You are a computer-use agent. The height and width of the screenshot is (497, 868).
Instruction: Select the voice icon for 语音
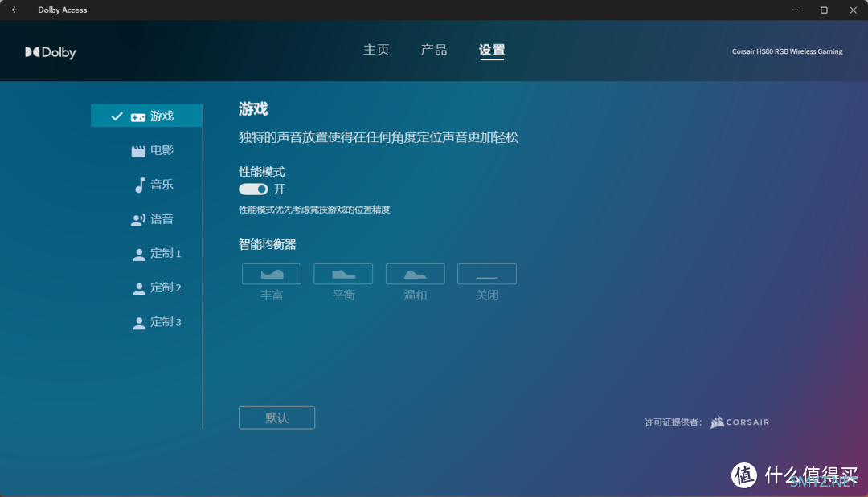[x=138, y=220]
